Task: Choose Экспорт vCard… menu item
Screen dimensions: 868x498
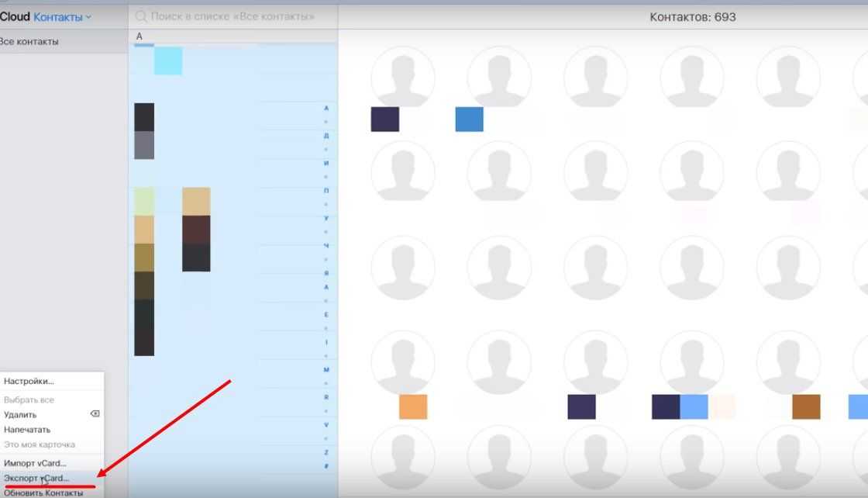Action: (x=36, y=478)
